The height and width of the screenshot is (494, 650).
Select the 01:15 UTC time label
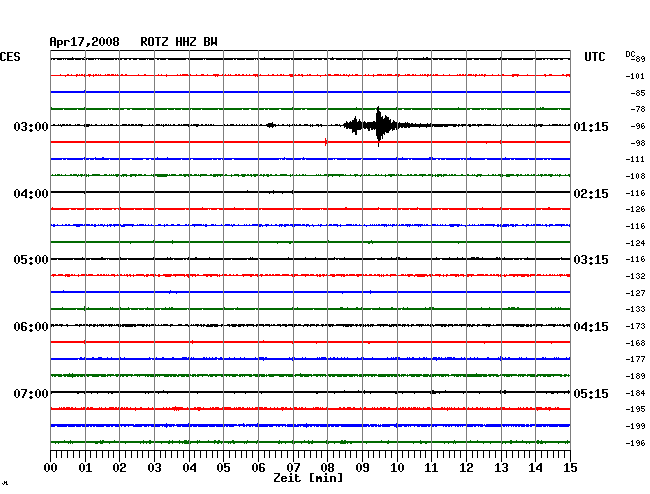click(x=591, y=126)
